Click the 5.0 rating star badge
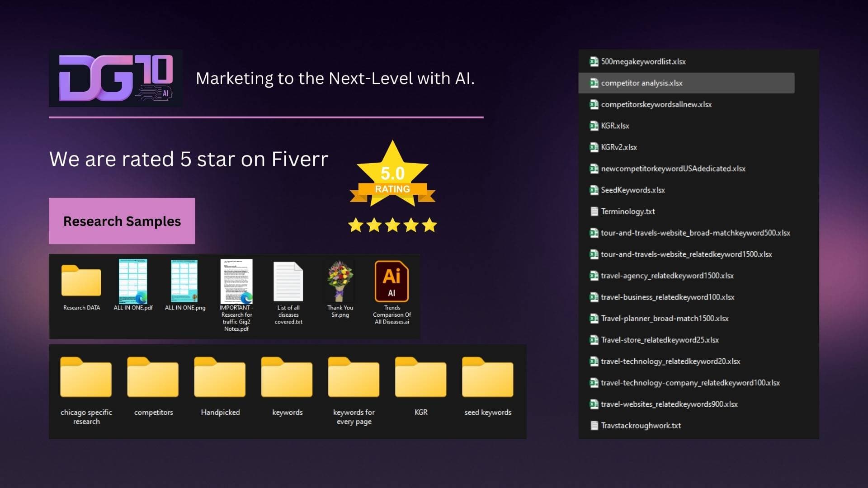Viewport: 868px width, 488px height. (x=392, y=177)
